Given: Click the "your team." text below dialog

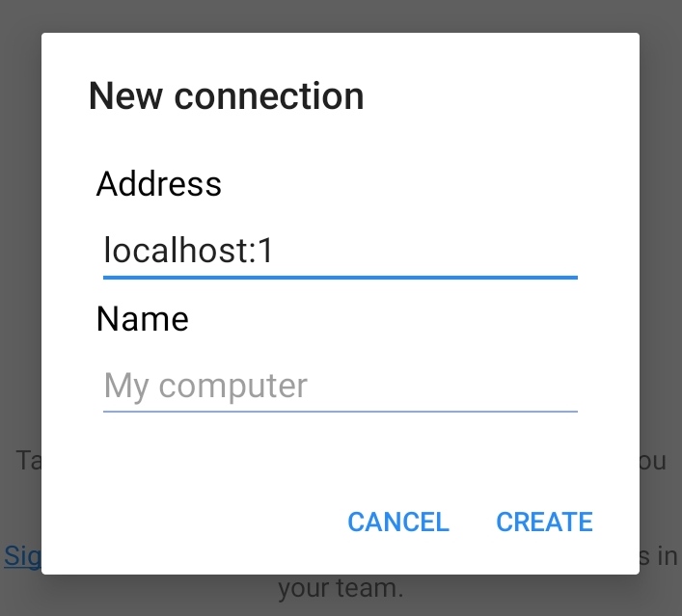Looking at the screenshot, I should (340, 587).
